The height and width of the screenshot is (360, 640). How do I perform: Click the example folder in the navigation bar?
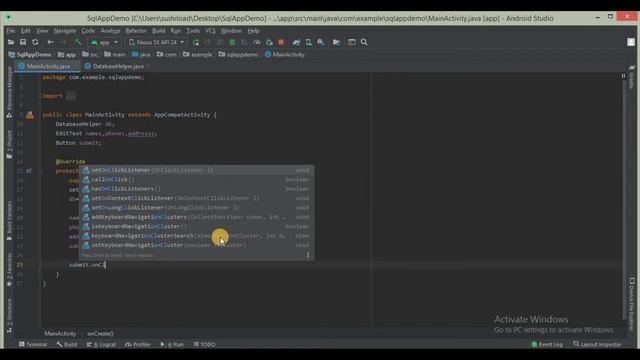[x=198, y=55]
